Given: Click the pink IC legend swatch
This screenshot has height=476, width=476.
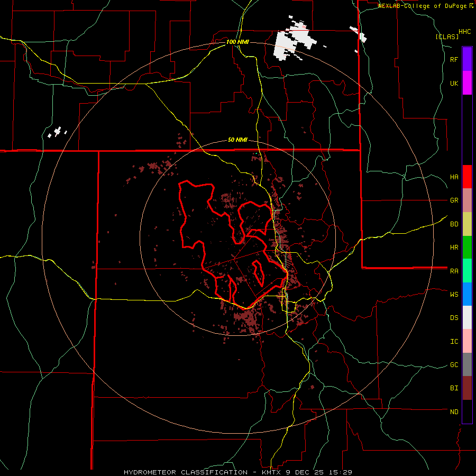Looking at the screenshot, I should pyautogui.click(x=467, y=341).
